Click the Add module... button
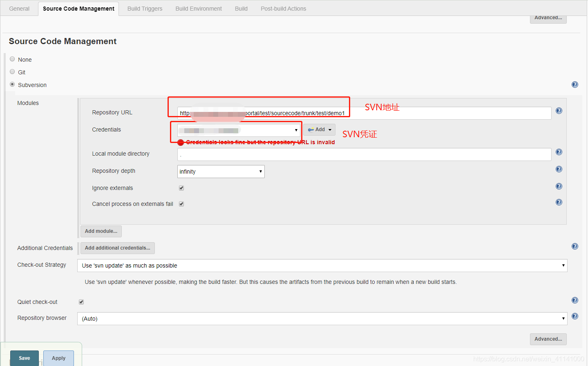This screenshot has width=588, height=366. [x=101, y=231]
